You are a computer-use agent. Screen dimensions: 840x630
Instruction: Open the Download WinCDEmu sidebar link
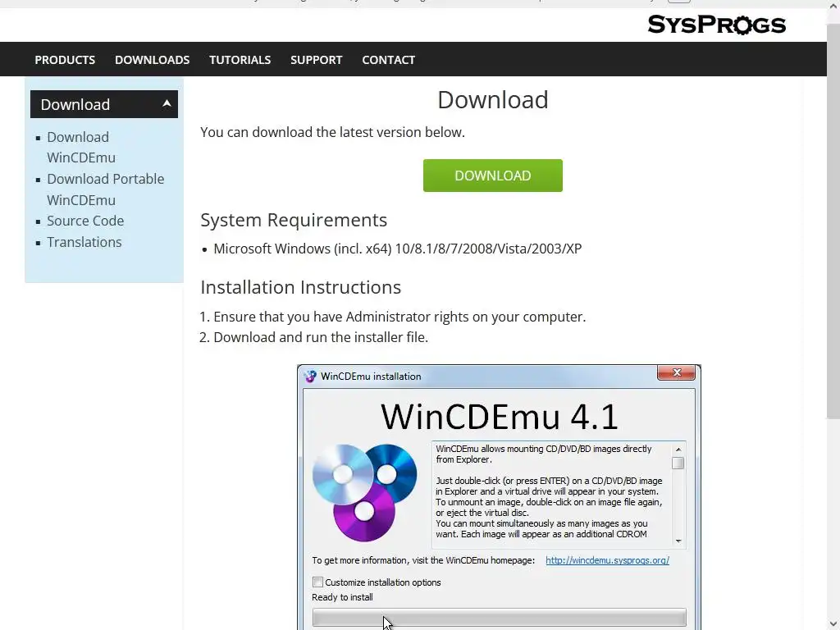(x=81, y=148)
